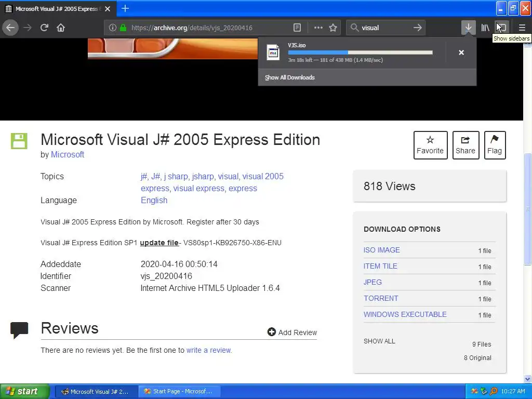532x399 pixels.
Task: Click scrollbar down arrow at bottom
Action: 528,379
